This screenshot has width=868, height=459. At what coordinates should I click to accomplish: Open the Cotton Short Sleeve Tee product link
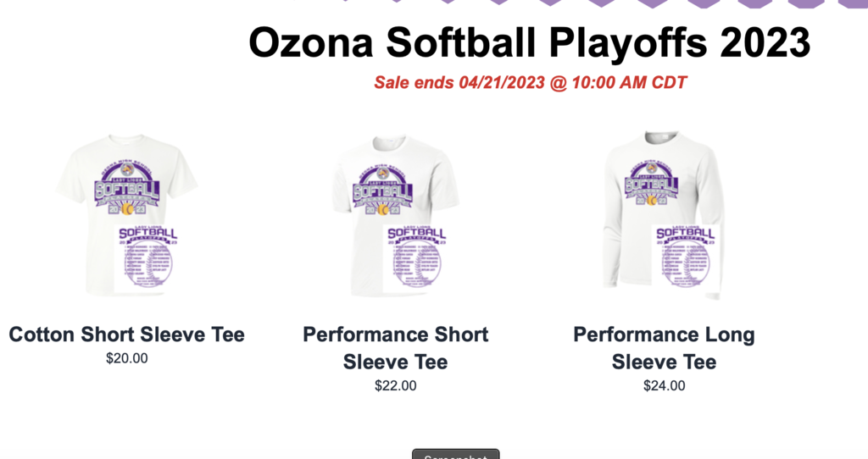point(126,335)
